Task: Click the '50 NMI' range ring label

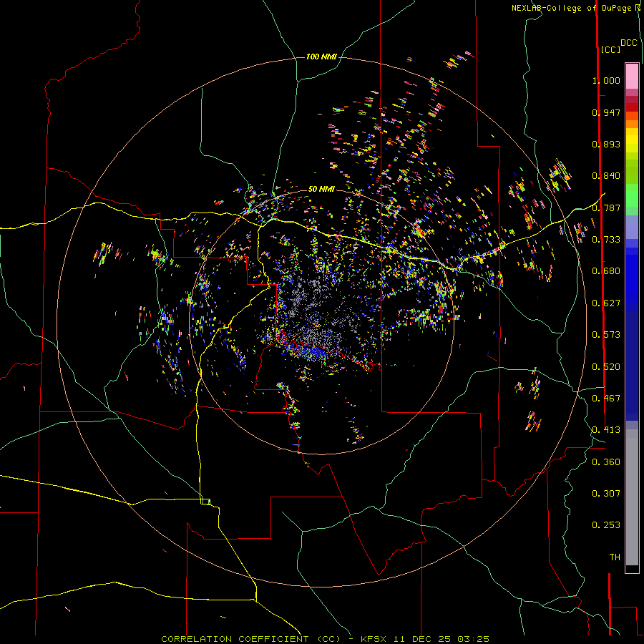Action: [x=321, y=189]
